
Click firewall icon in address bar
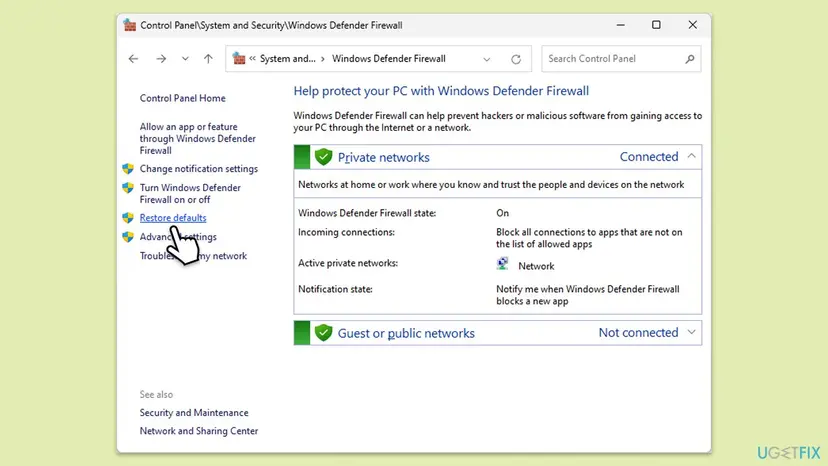pyautogui.click(x=239, y=59)
